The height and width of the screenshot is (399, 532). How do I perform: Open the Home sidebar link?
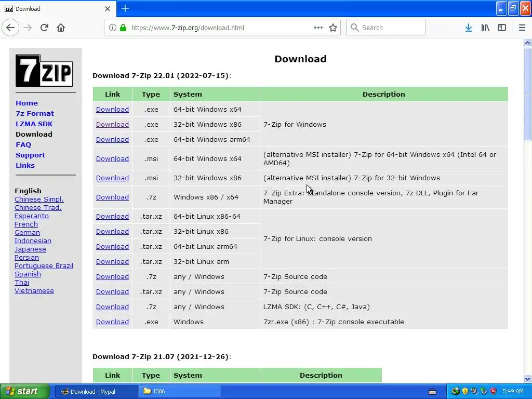26,103
